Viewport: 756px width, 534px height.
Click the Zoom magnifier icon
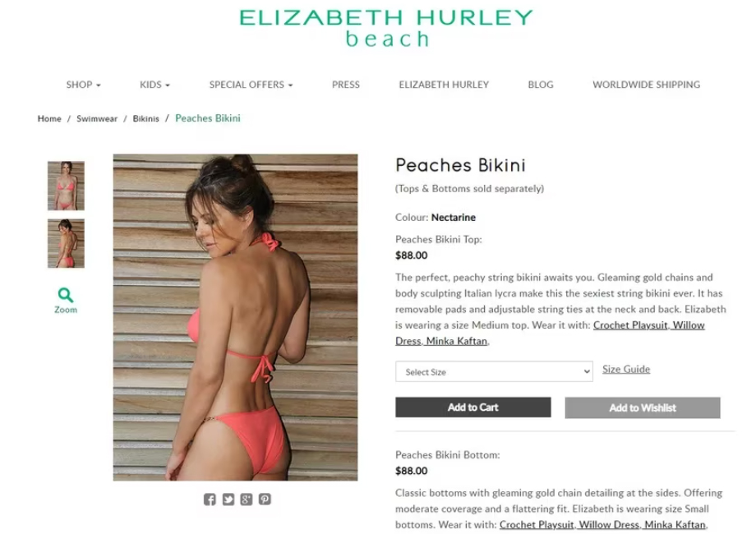point(66,294)
